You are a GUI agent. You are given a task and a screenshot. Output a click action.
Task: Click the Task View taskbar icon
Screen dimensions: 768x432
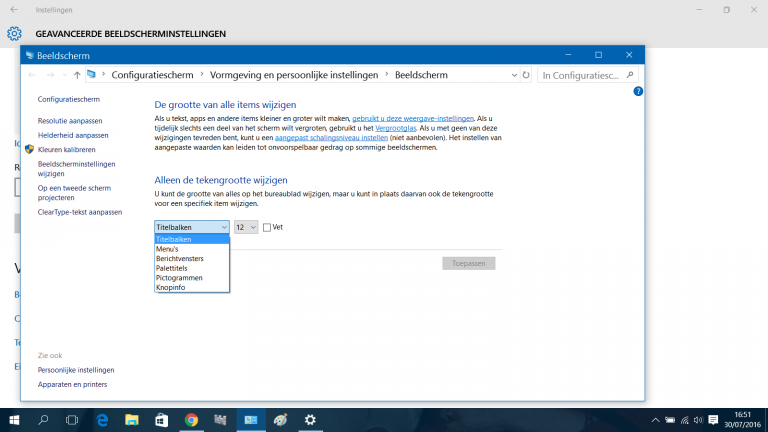[x=71, y=420]
